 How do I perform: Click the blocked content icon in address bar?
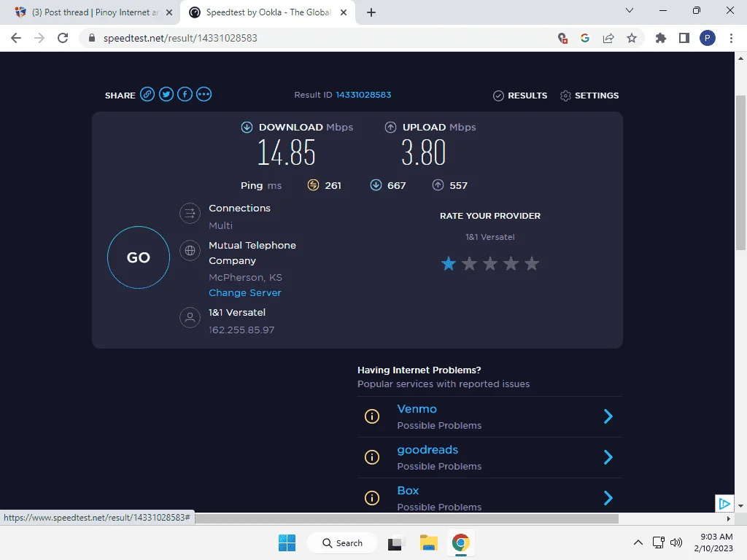pyautogui.click(x=562, y=38)
